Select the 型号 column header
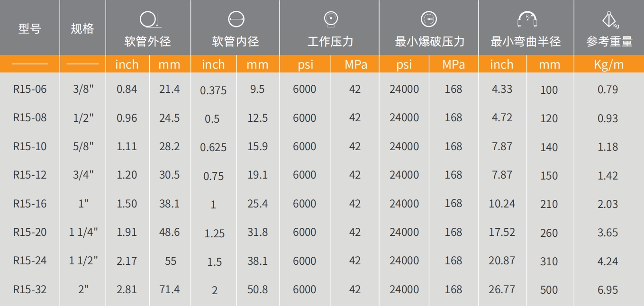This screenshot has width=644, height=306. [30, 29]
